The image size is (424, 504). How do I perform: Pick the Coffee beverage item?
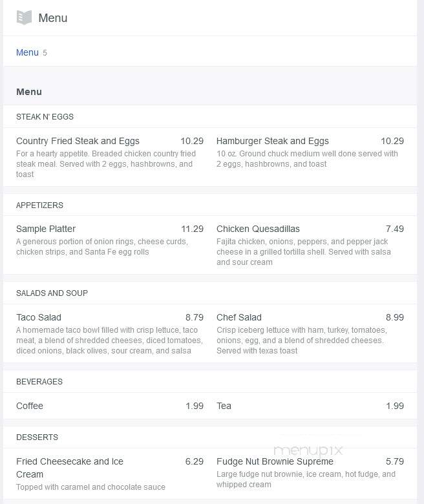30,406
